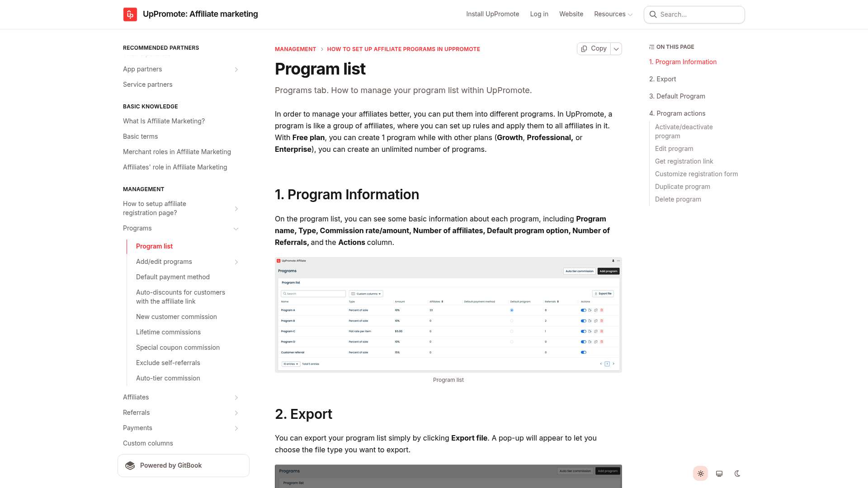868x488 pixels.
Task: Collapse the Programs section chevron
Action: pos(236,228)
